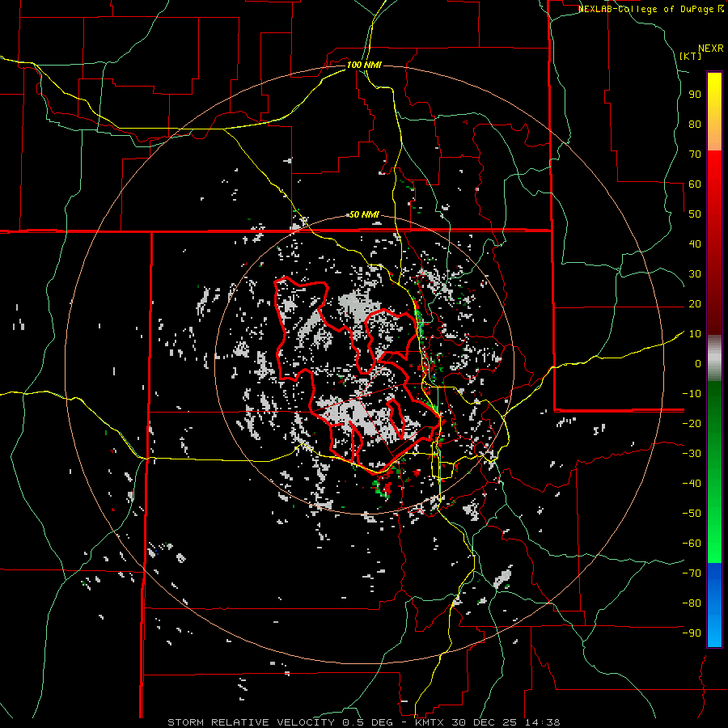The height and width of the screenshot is (728, 728).
Task: Click the positive 80 scale value
Action: click(x=695, y=124)
